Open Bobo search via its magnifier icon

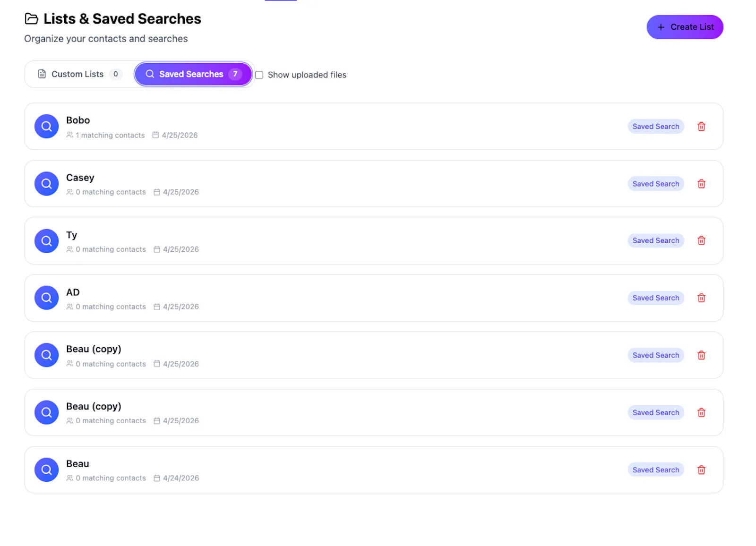(x=46, y=127)
